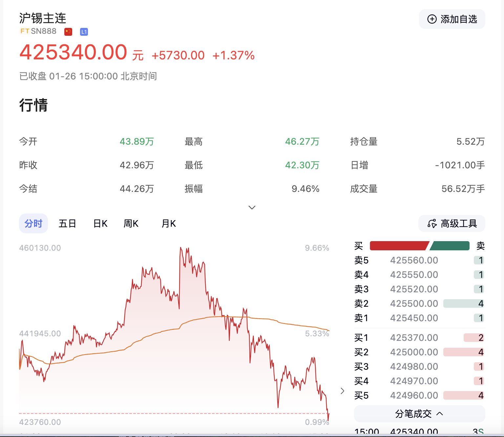Image resolution: width=504 pixels, height=437 pixels.
Task: Click the 卖1 price 425450.00 row
Action: click(x=414, y=318)
